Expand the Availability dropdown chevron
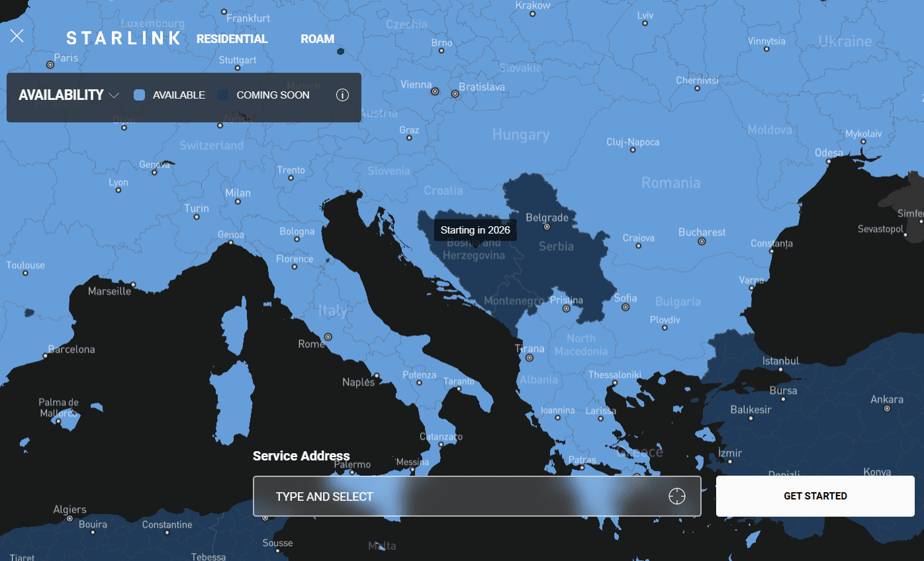Image resolution: width=924 pixels, height=561 pixels. coord(114,95)
